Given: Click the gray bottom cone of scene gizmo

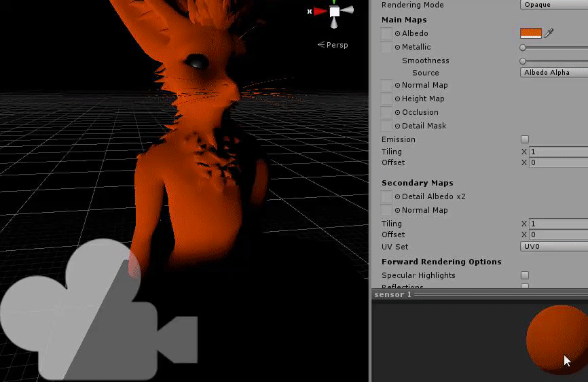Looking at the screenshot, I should point(334,23).
